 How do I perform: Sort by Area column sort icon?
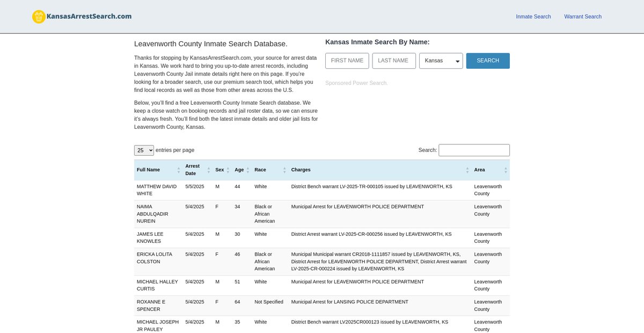[505, 170]
